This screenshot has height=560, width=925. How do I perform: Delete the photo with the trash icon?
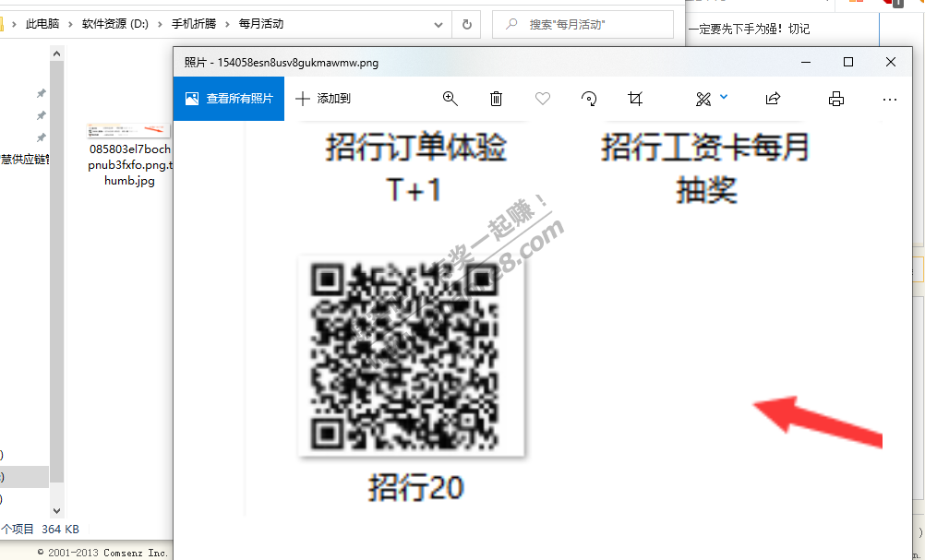pyautogui.click(x=496, y=99)
